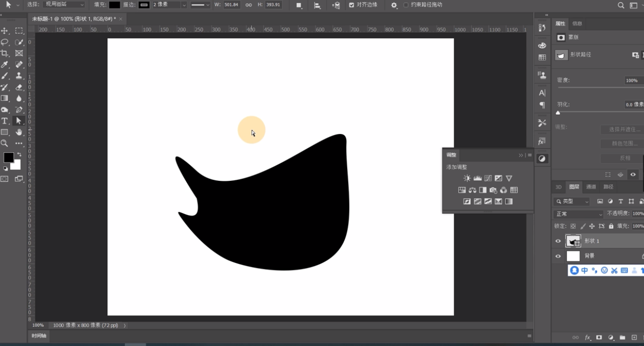Open the 选择 现用图层 dropdown

63,5
